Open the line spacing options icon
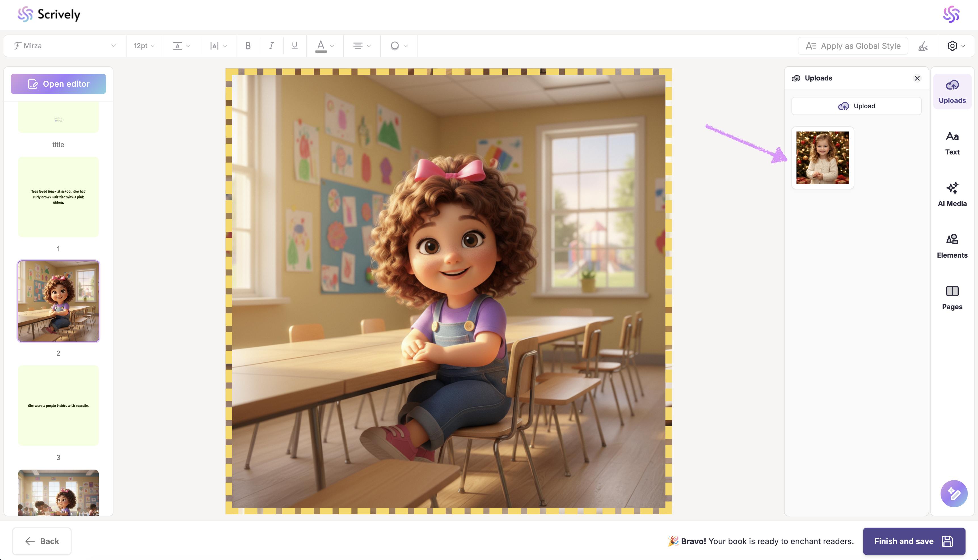Screen dimensions: 978x560 pos(181,46)
